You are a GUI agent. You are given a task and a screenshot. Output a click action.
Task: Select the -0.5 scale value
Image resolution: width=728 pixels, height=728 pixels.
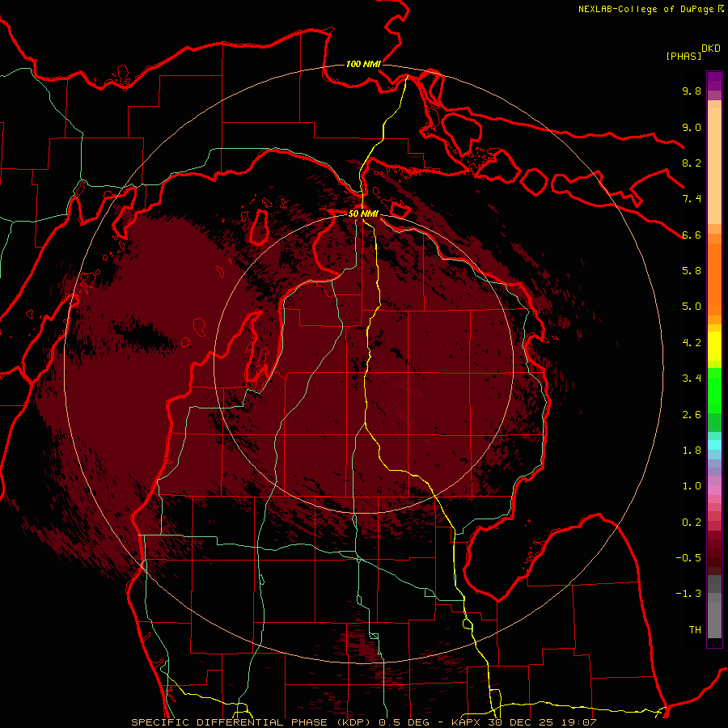click(688, 558)
